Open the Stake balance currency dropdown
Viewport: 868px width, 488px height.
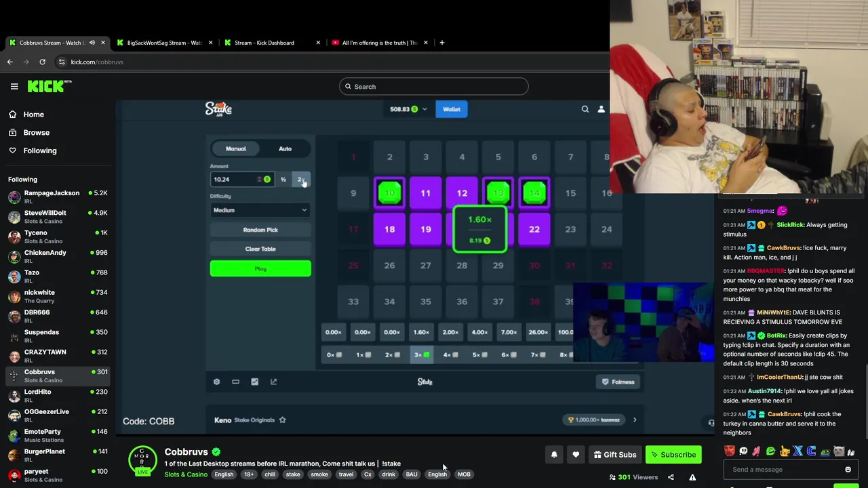pyautogui.click(x=409, y=109)
